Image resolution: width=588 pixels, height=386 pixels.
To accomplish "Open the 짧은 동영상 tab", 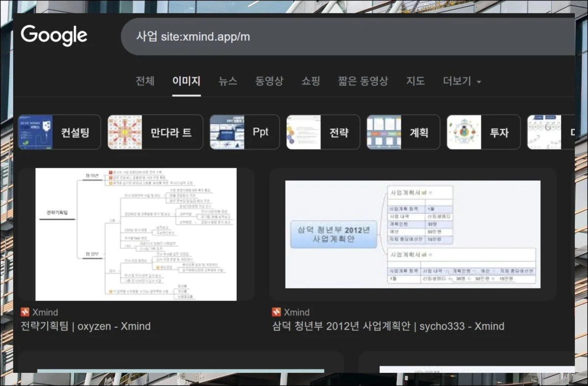I will click(x=363, y=81).
